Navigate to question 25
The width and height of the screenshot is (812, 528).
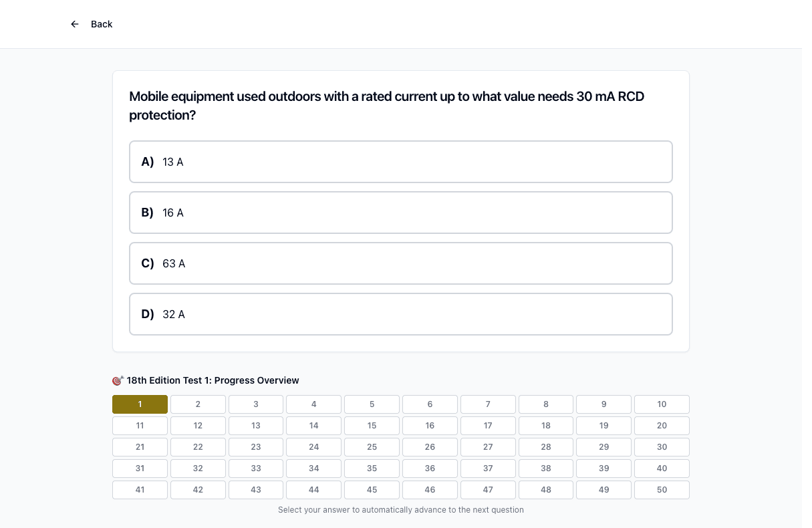372,447
